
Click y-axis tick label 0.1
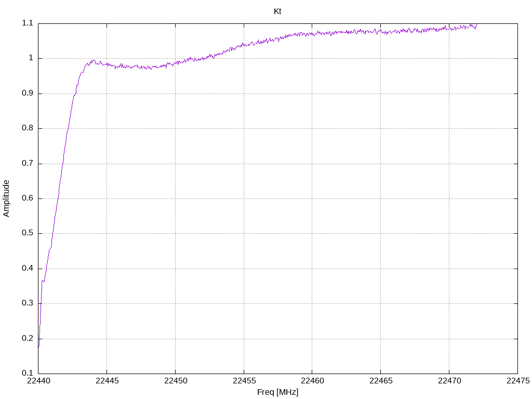coord(28,373)
